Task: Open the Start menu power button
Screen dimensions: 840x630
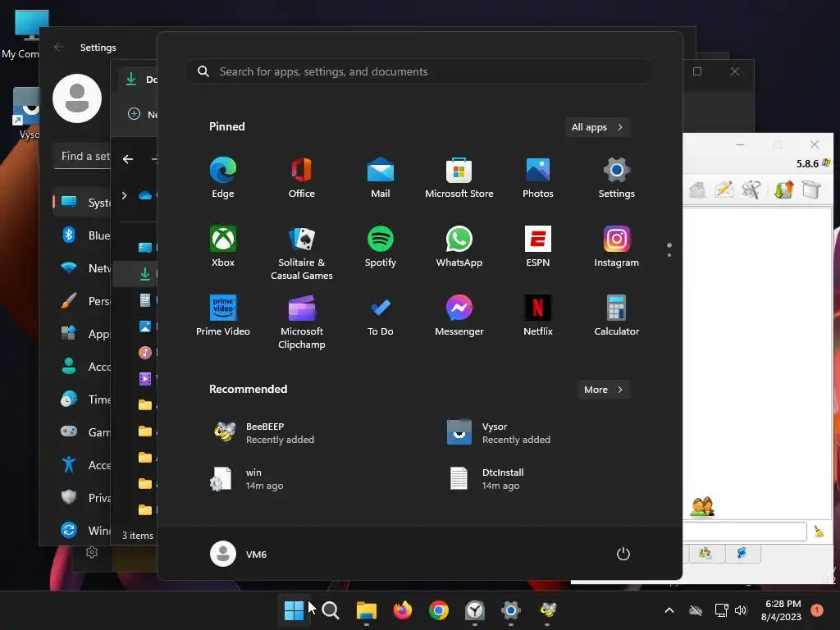Action: click(623, 554)
